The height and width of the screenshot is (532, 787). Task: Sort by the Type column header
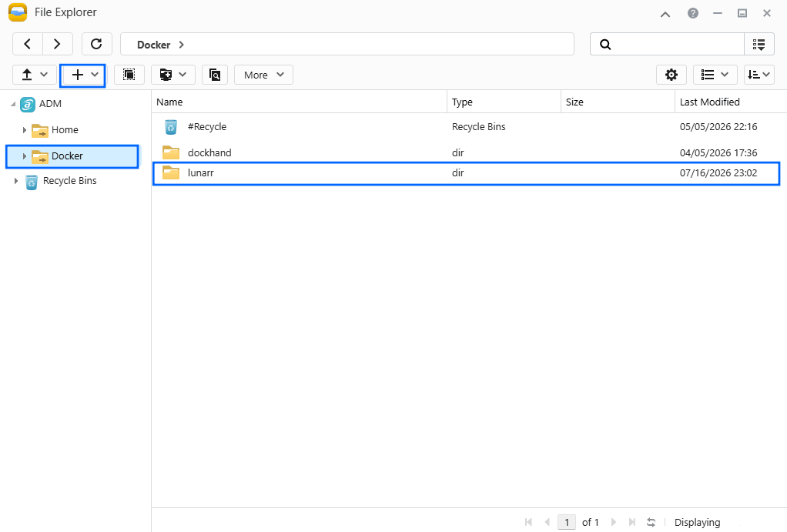pyautogui.click(x=504, y=102)
